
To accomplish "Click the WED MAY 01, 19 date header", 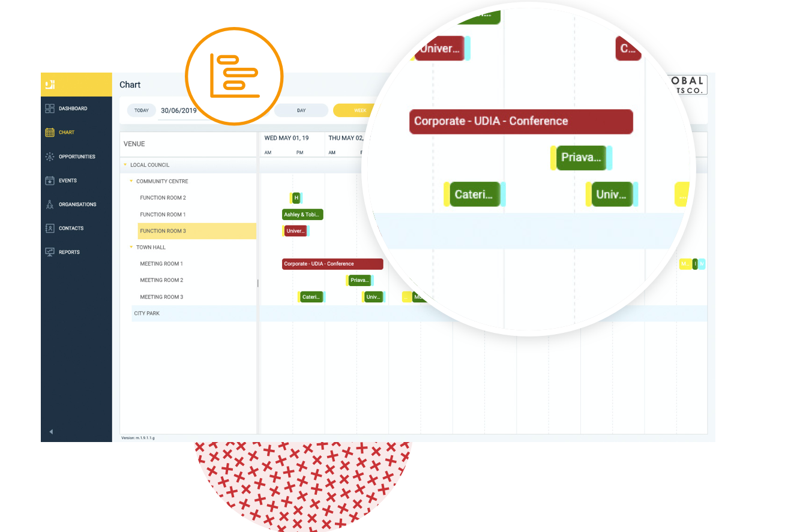I will click(286, 138).
